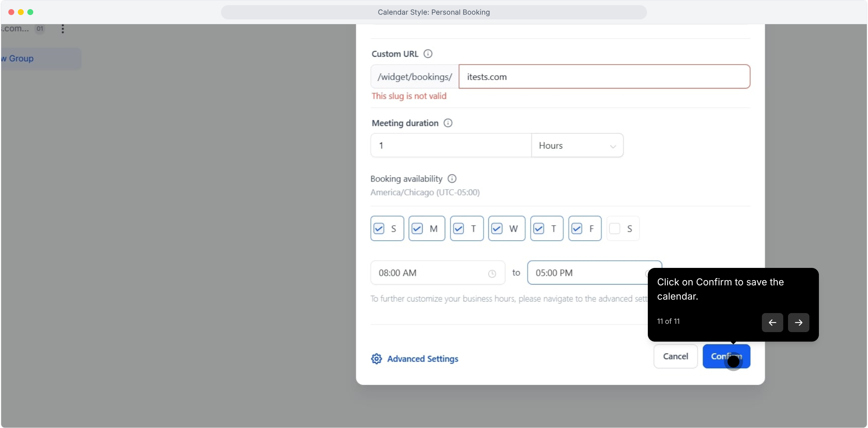
Task: Toggle the Wednesday availability checkbox
Action: pyautogui.click(x=497, y=229)
